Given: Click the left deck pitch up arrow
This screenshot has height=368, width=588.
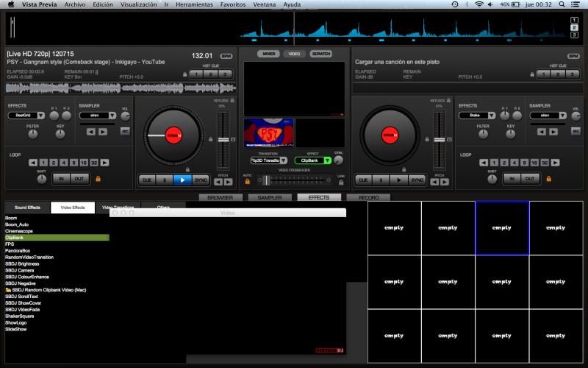Looking at the screenshot, I should click(x=228, y=182).
